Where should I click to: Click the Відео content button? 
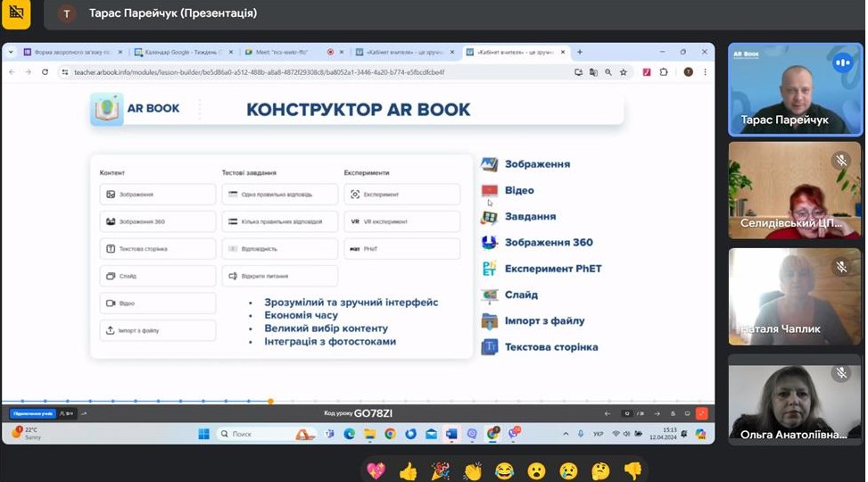158,303
